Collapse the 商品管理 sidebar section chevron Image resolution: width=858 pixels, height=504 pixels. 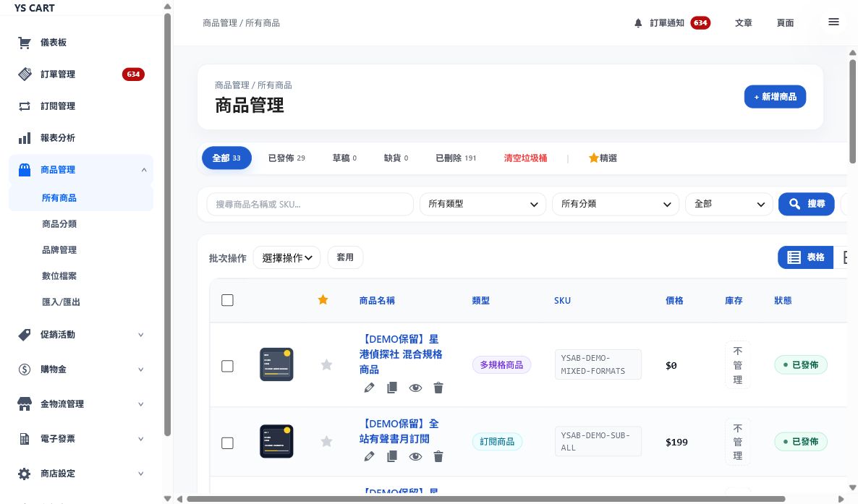click(144, 170)
